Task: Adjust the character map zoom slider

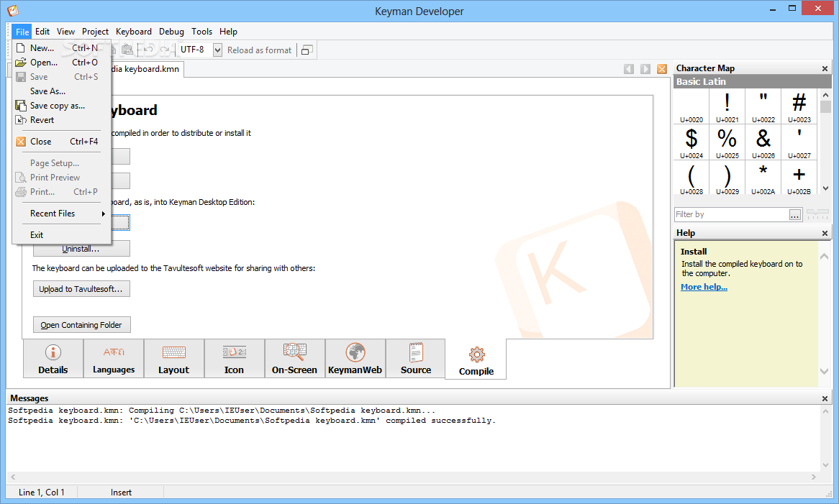Action: 817,214
